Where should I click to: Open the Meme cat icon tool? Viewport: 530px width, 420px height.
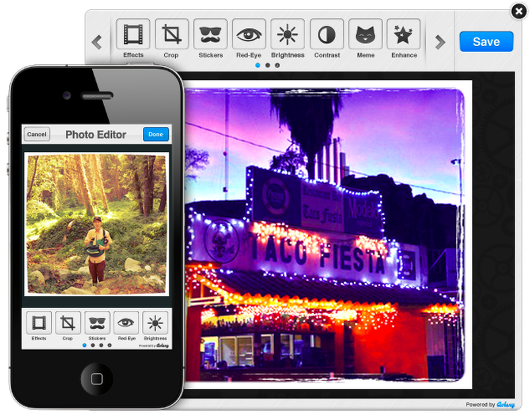(365, 34)
